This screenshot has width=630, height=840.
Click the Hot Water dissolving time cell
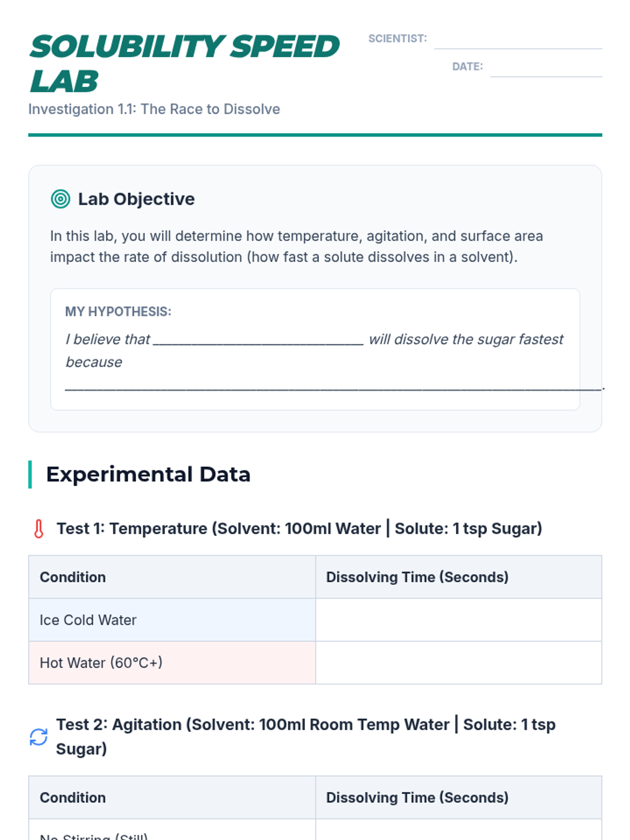pyautogui.click(x=458, y=663)
